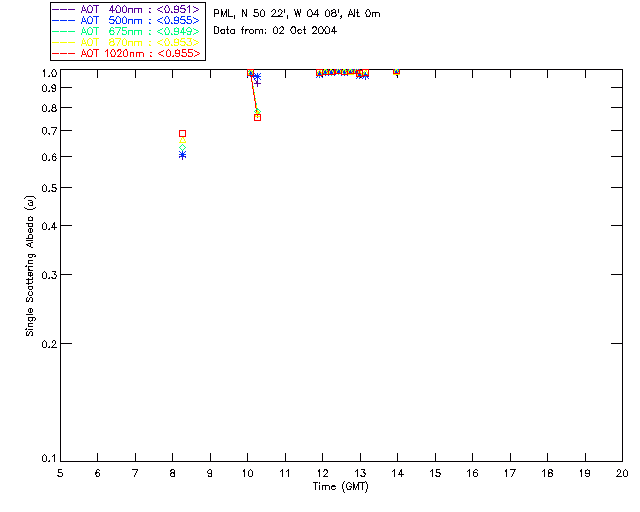
Task: Click y-axis tick label 0.4
Action: pos(49,226)
